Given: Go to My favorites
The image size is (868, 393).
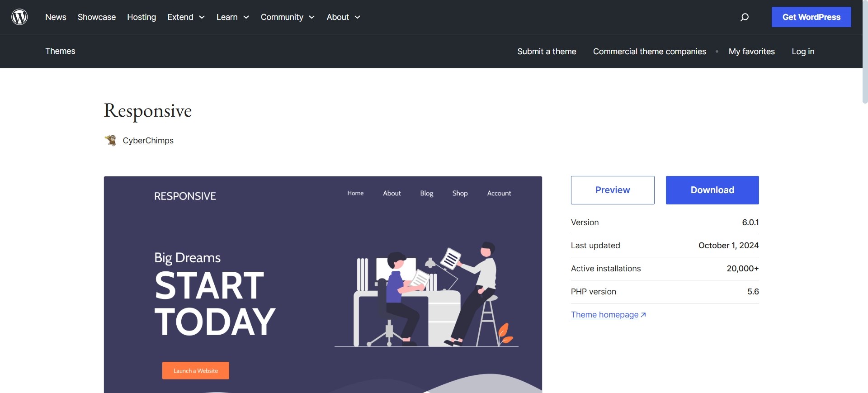Looking at the screenshot, I should coord(751,52).
